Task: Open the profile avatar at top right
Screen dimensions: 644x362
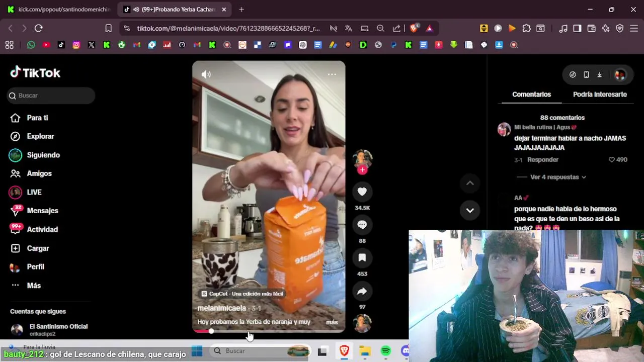Action: 620,75
